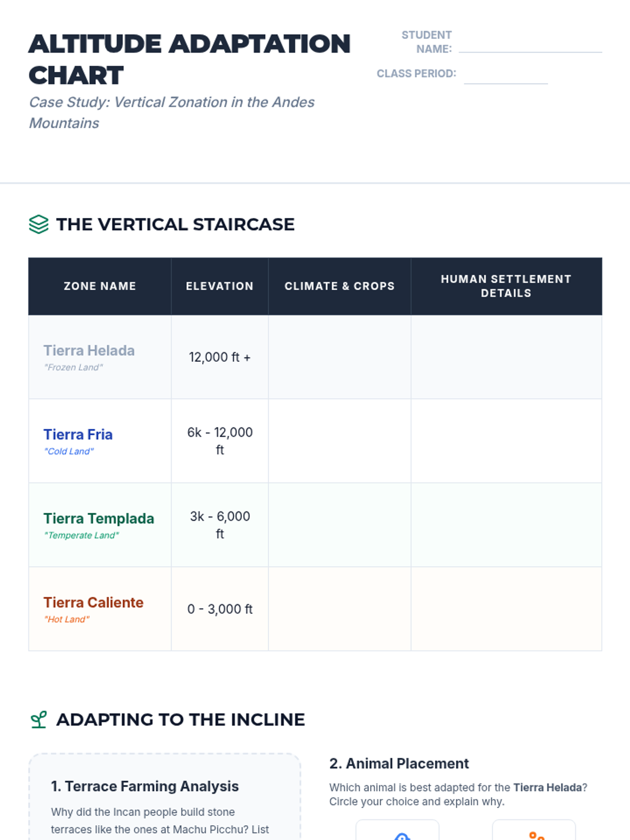Click Tierra Helada Climate & Crops cell
This screenshot has width=630, height=840.
tap(339, 357)
